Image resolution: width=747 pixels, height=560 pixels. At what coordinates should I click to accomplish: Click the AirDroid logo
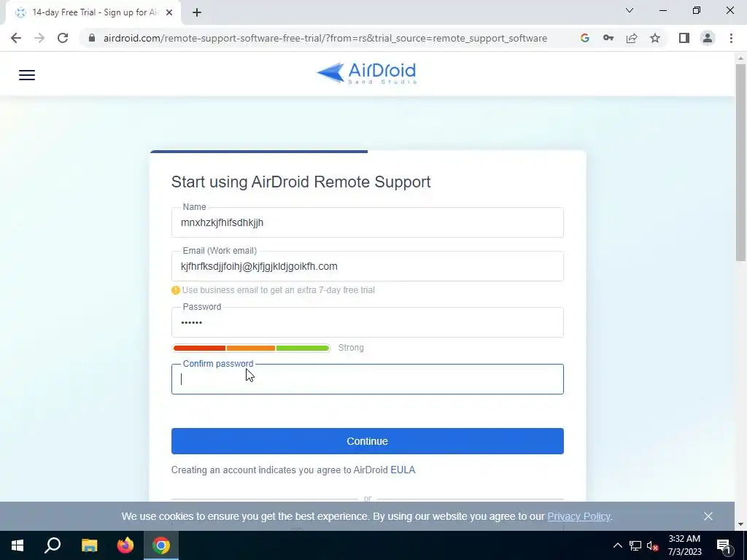(366, 73)
